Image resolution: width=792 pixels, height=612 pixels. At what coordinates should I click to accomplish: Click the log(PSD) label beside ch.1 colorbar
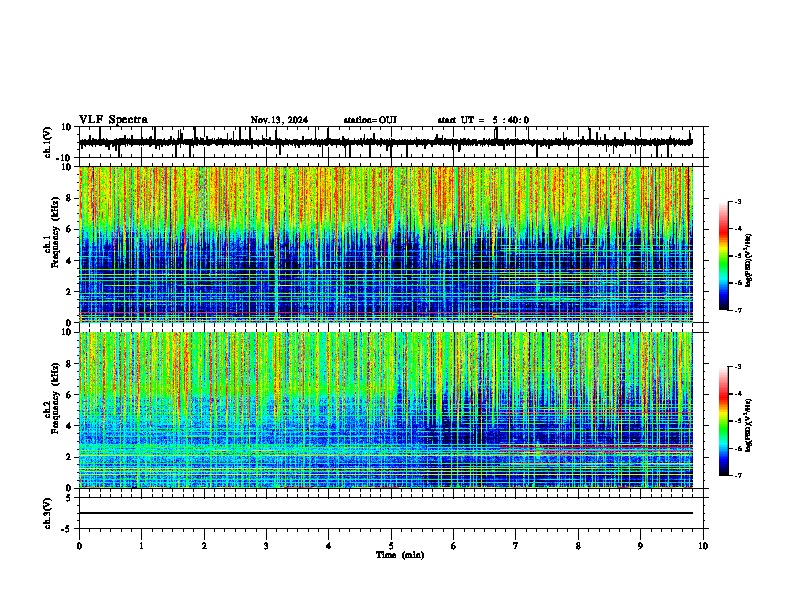[x=749, y=261]
